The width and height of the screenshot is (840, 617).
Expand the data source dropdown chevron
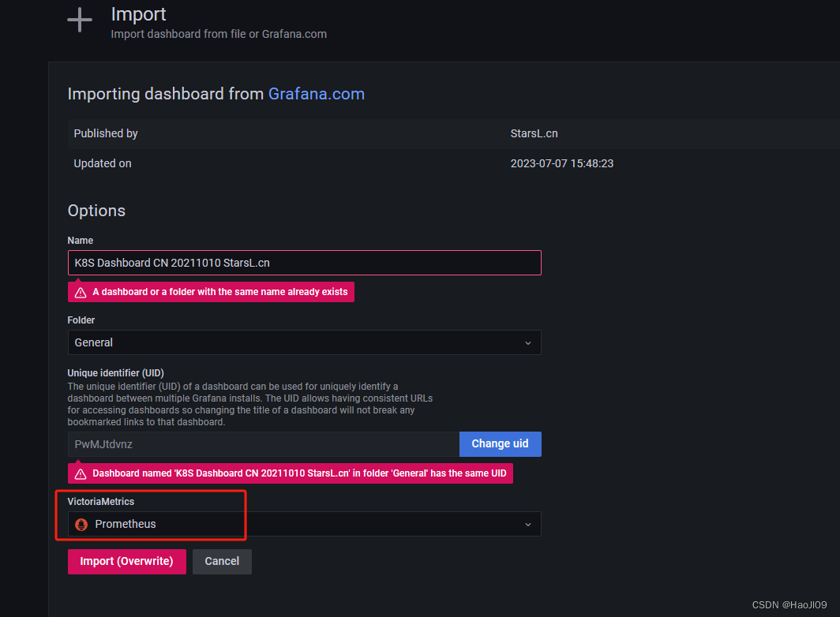pos(527,525)
